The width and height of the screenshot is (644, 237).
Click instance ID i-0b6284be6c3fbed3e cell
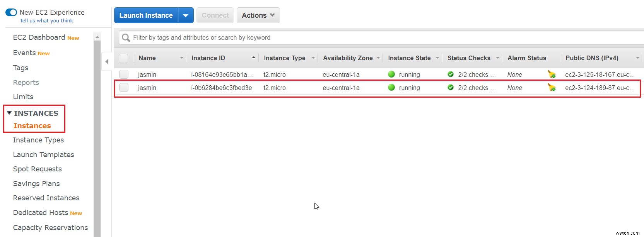click(221, 88)
